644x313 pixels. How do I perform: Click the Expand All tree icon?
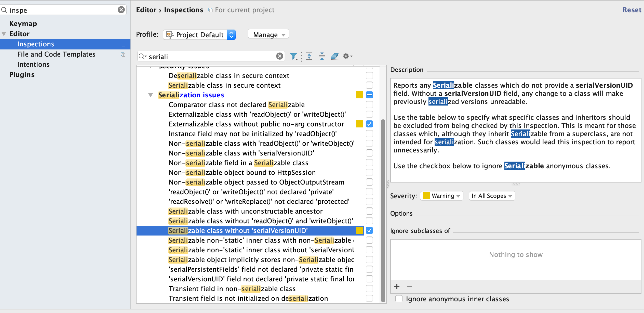tap(309, 56)
